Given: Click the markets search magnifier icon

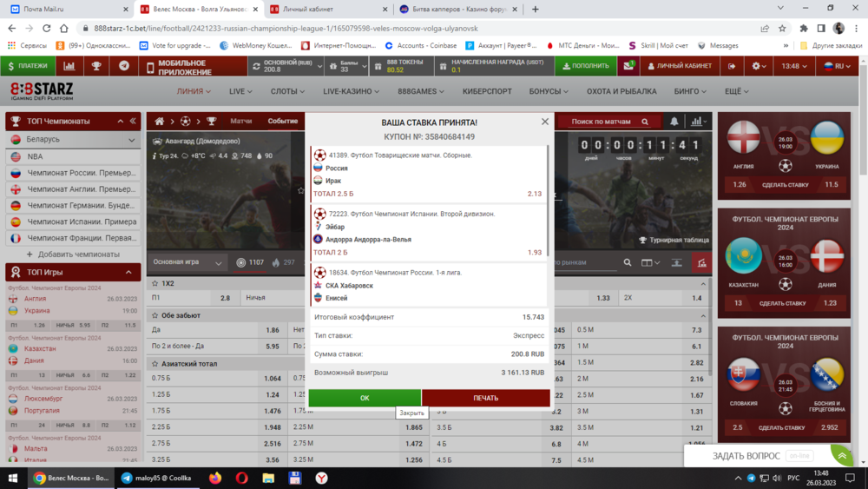Looking at the screenshot, I should pyautogui.click(x=628, y=262).
